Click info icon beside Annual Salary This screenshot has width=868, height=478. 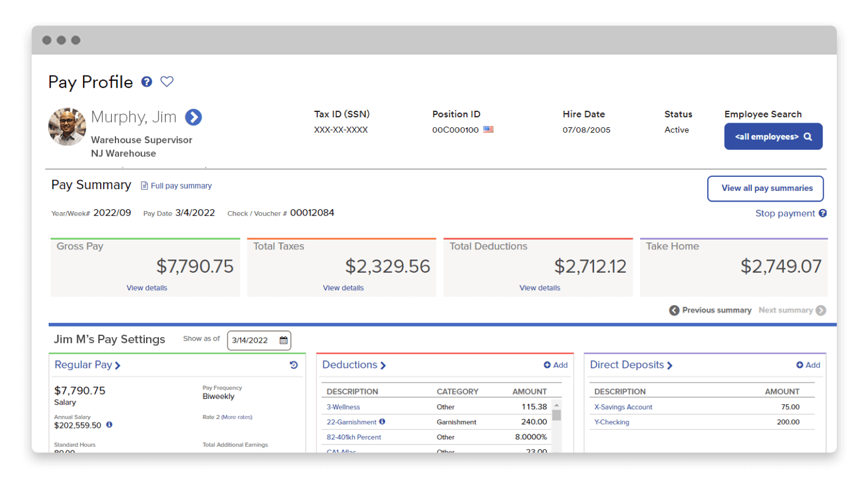(x=109, y=424)
